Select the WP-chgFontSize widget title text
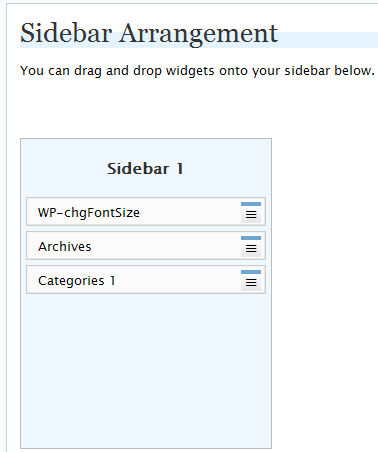Image resolution: width=378 pixels, height=452 pixels. [x=89, y=213]
